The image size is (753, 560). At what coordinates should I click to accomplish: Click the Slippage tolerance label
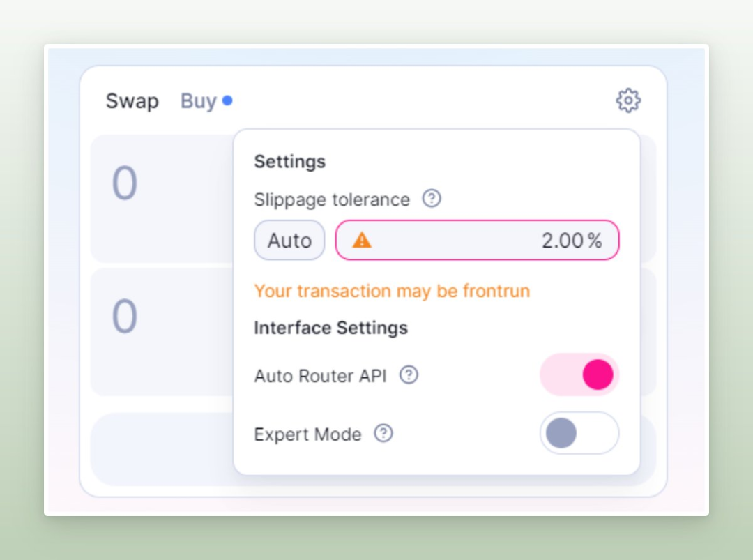point(332,199)
